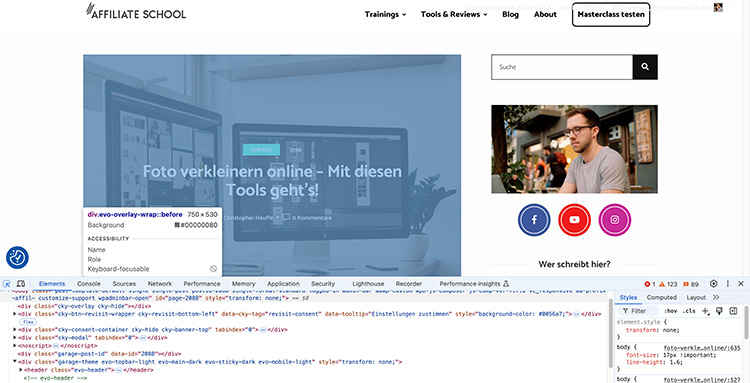Switch to the Elements tab

click(x=52, y=284)
